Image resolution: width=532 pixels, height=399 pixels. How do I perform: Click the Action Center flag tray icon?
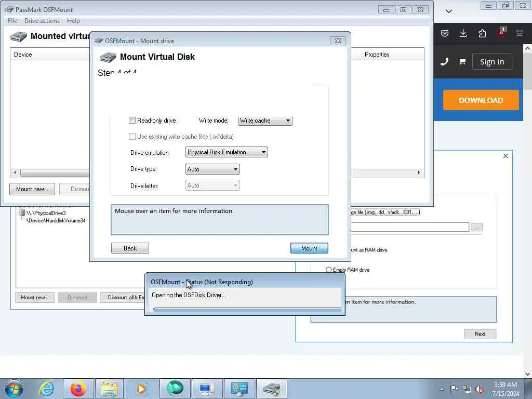click(454, 389)
